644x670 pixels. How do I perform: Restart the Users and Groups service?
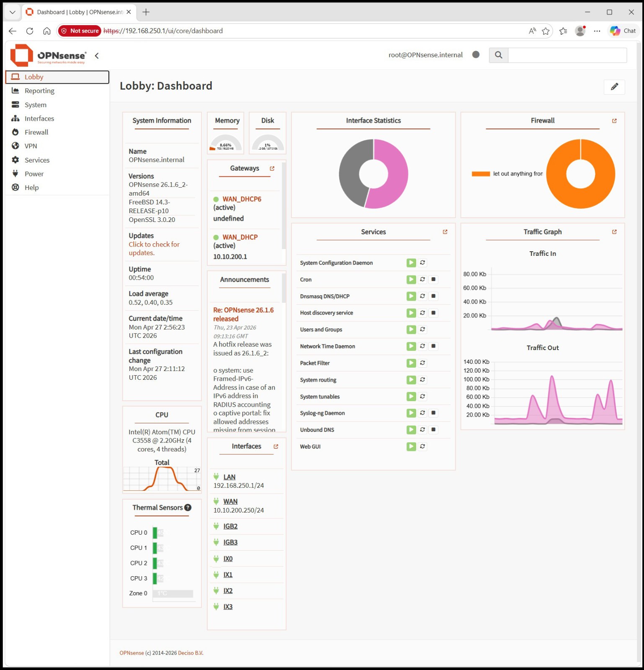422,330
